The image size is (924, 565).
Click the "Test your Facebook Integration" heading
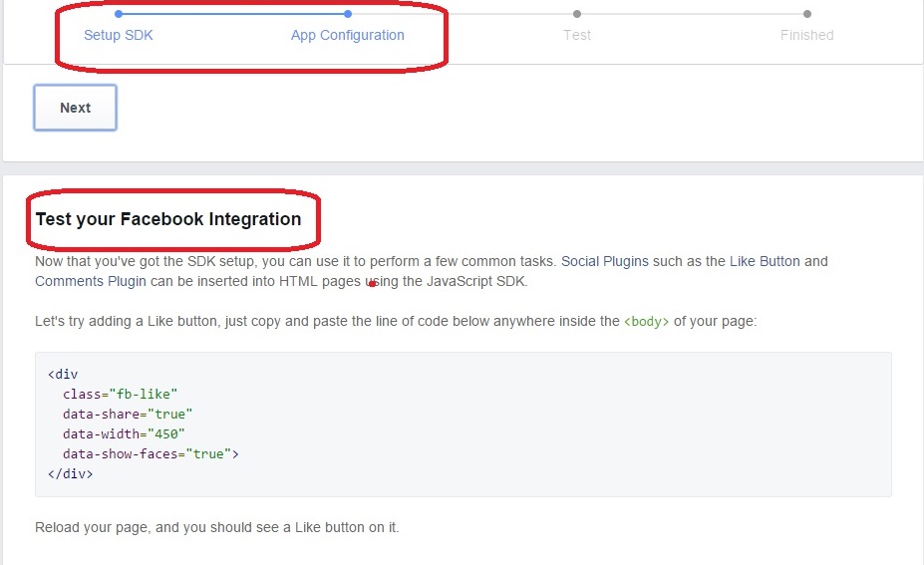point(168,219)
